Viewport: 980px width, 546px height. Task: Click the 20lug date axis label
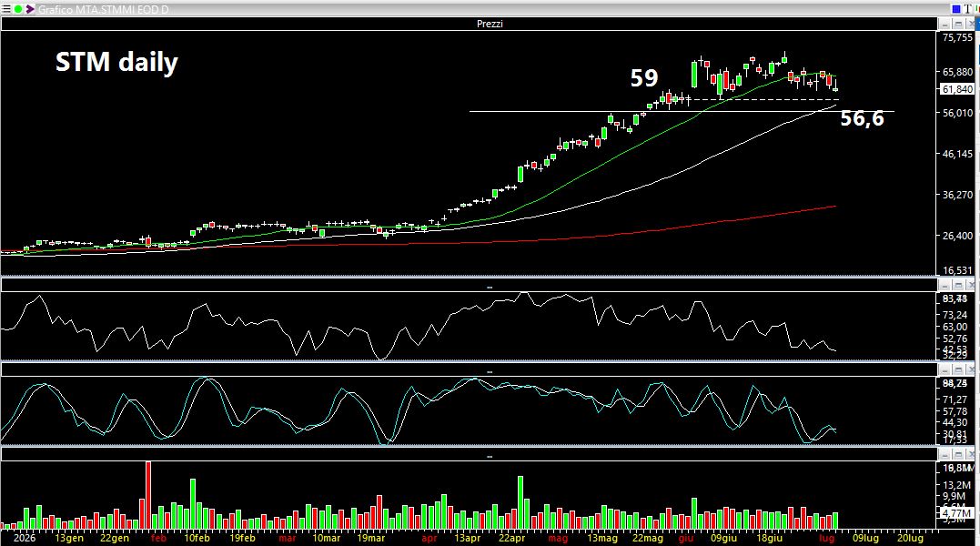click(910, 538)
